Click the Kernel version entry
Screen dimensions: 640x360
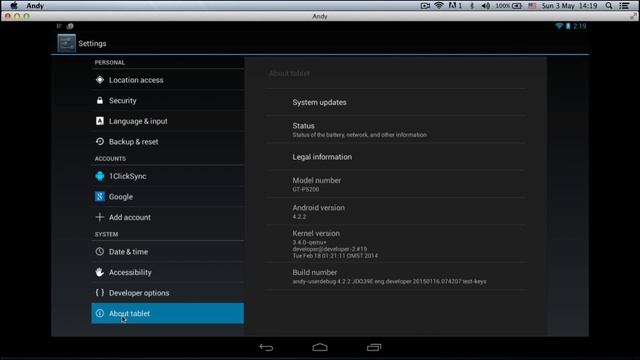[x=396, y=244]
